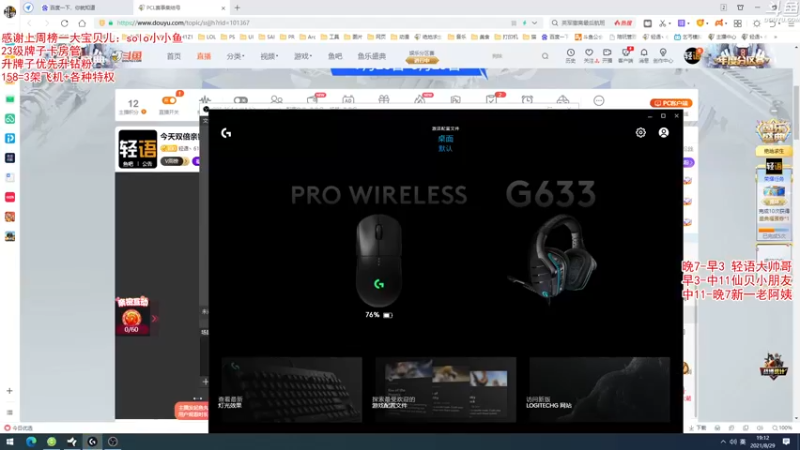Select the PRO WIRELESS mouse device
This screenshot has height=450, width=800.
379,260
